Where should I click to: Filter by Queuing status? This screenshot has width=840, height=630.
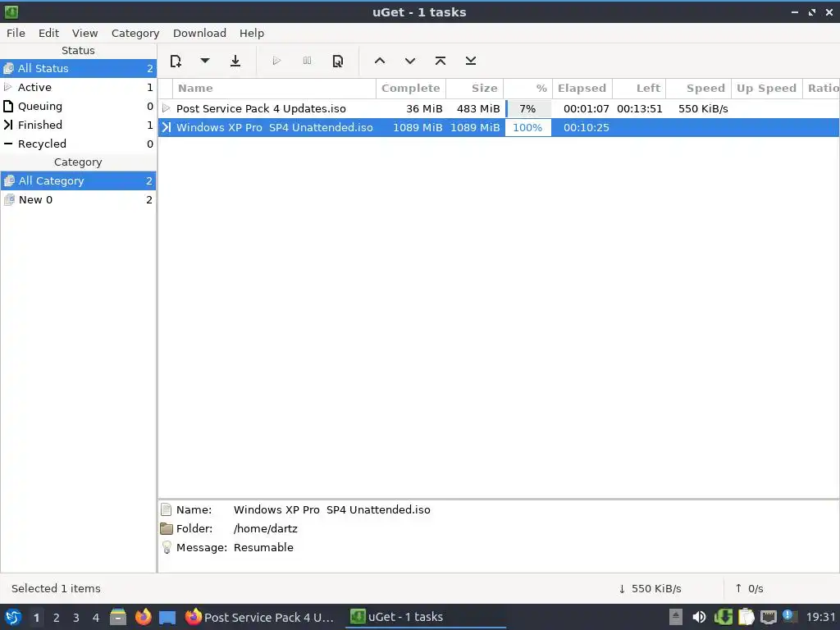[78, 106]
